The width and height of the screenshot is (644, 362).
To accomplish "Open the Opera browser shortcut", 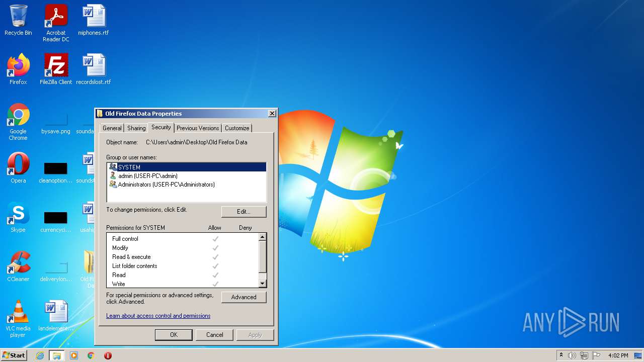I will (18, 168).
